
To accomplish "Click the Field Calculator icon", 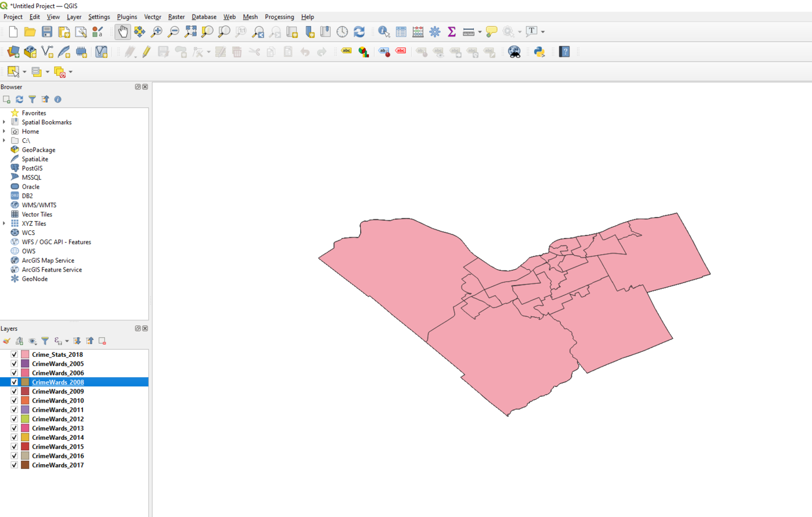I will coord(418,32).
